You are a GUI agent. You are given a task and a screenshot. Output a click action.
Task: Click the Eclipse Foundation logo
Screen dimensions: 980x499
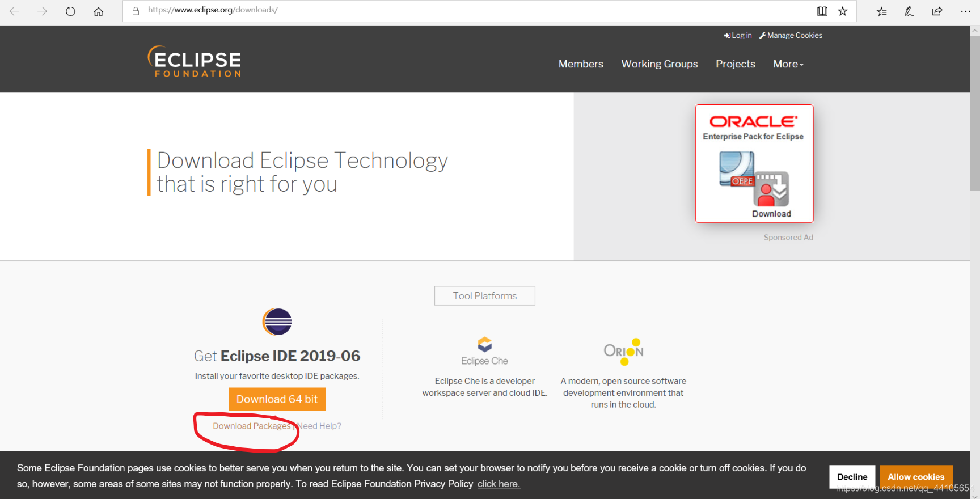[194, 61]
